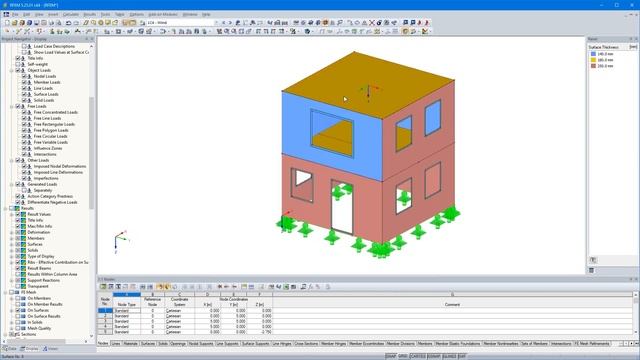This screenshot has height=360, width=640.
Task: Open the File menu
Action: (x=15, y=14)
